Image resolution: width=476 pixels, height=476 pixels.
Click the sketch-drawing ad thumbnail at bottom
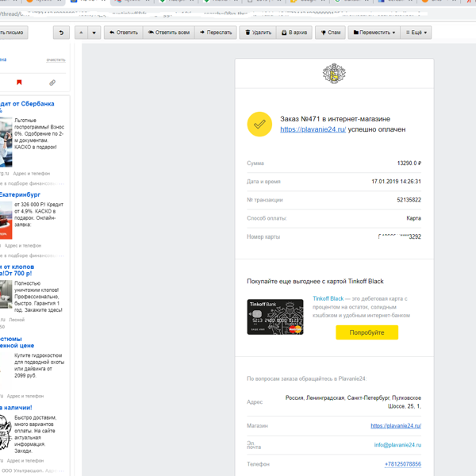6,432
